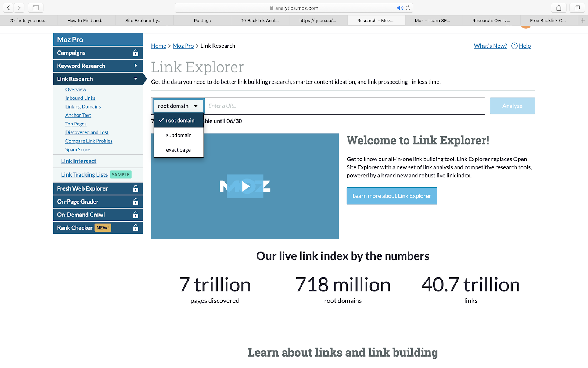
Task: Switch to the 'Site Explorer by...' tab
Action: (144, 21)
